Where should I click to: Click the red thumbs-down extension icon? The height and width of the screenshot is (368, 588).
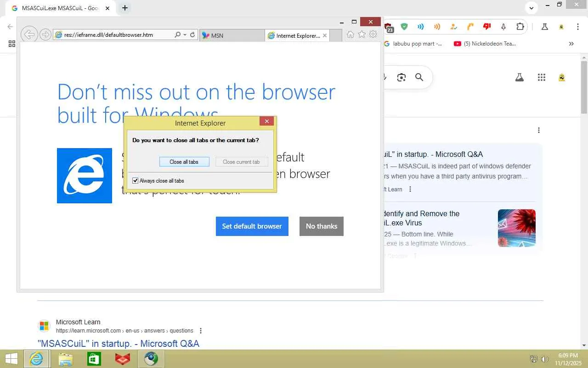point(487,27)
